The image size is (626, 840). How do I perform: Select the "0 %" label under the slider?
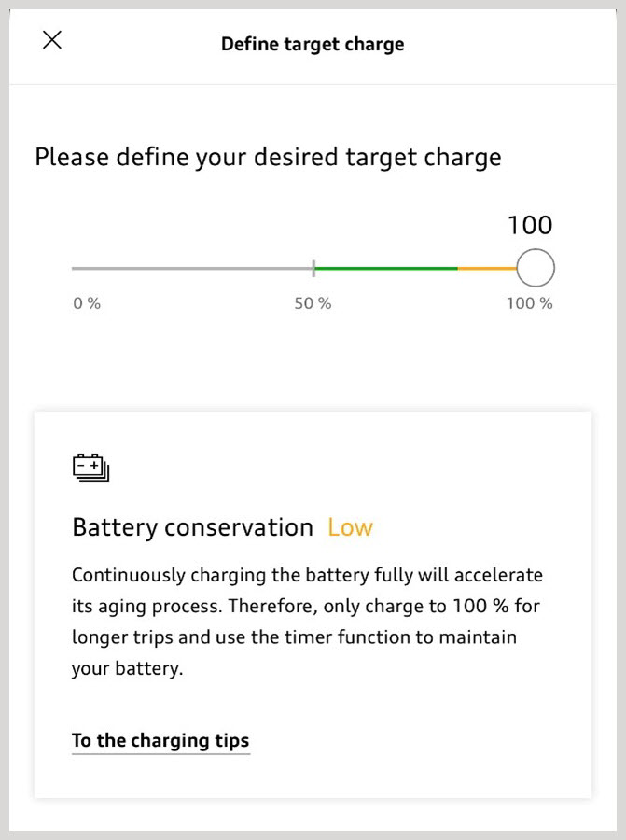87,303
